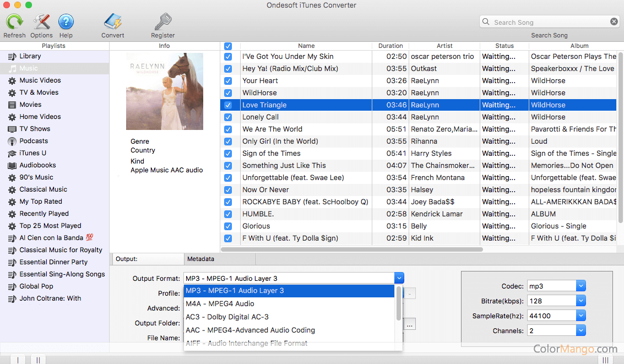This screenshot has height=364, width=624.
Task: Uncheck the Love Triangle song checkbox
Action: point(228,105)
